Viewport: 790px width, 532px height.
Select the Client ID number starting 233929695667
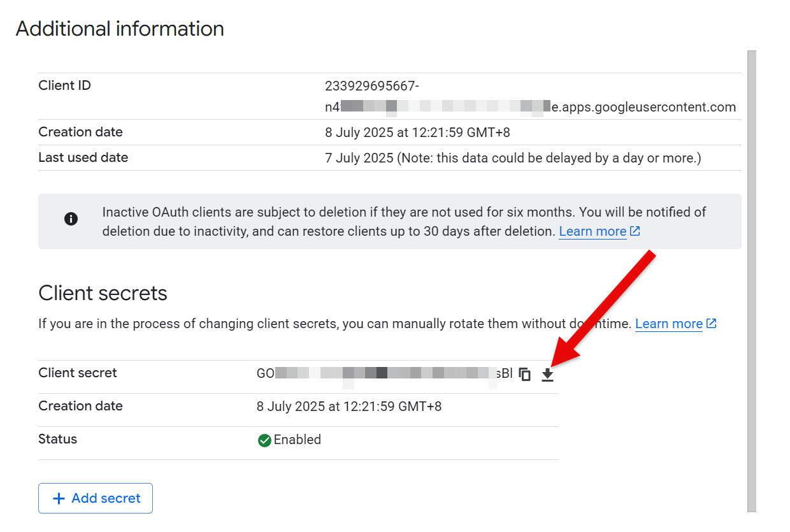tap(372, 86)
